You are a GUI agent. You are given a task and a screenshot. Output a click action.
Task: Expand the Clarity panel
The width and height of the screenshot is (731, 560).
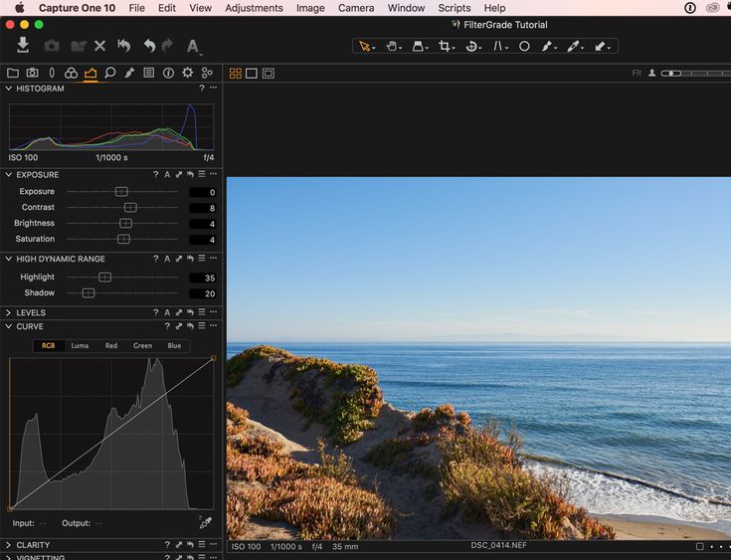tap(8, 545)
